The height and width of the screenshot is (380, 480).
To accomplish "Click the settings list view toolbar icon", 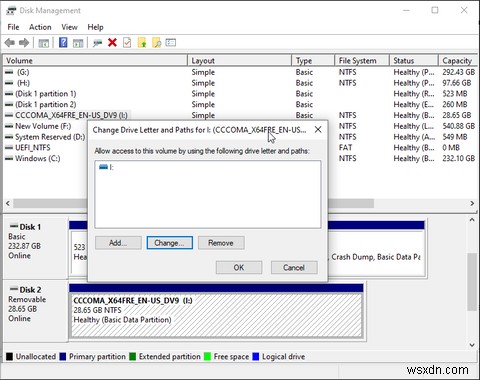I will (x=171, y=43).
